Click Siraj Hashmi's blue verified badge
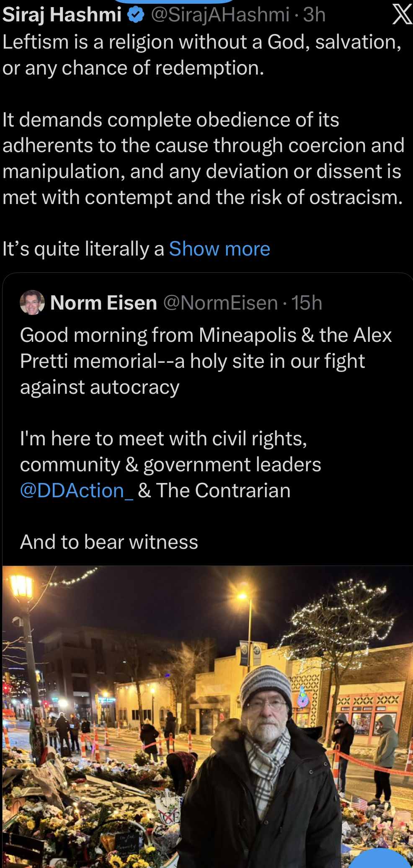The width and height of the screenshot is (413, 868). (136, 15)
